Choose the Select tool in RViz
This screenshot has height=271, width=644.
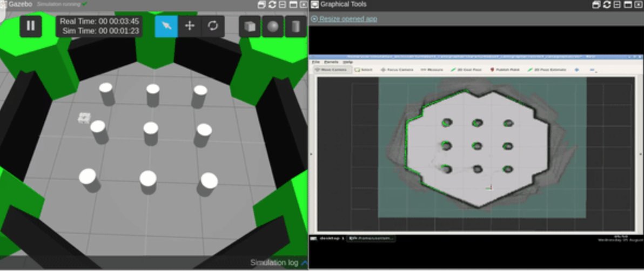364,70
